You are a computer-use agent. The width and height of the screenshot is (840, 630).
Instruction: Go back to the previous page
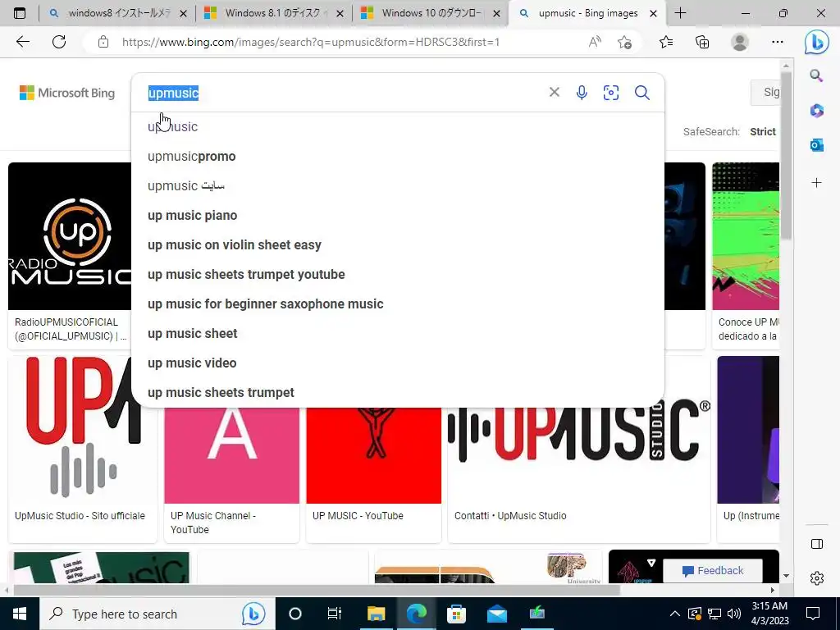point(23,42)
